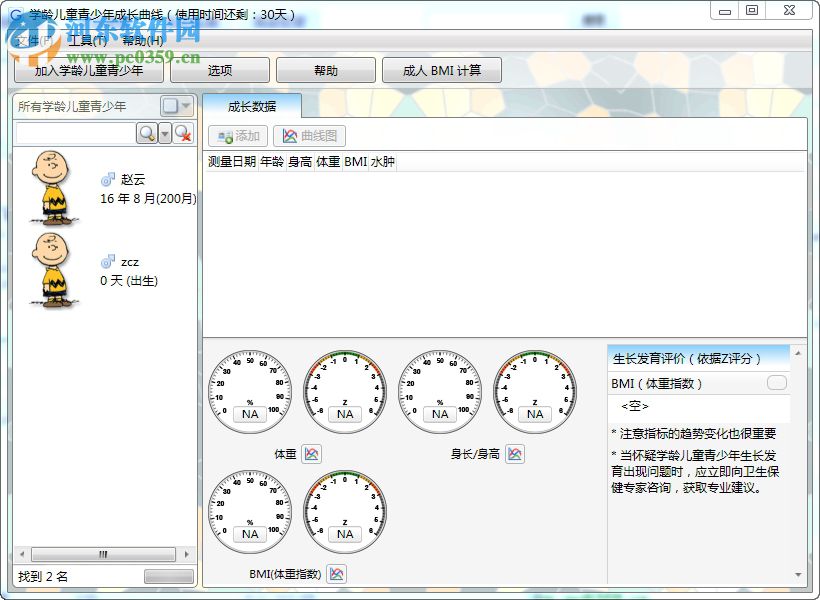This screenshot has height=600, width=820.
Task: Minimize the application window
Action: coord(725,11)
